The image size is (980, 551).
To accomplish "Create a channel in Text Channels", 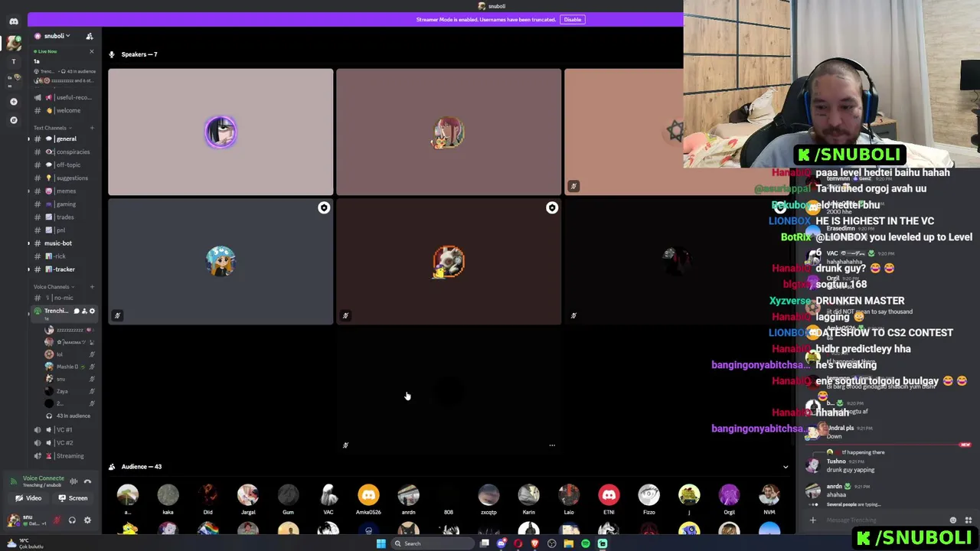I will 92,128.
